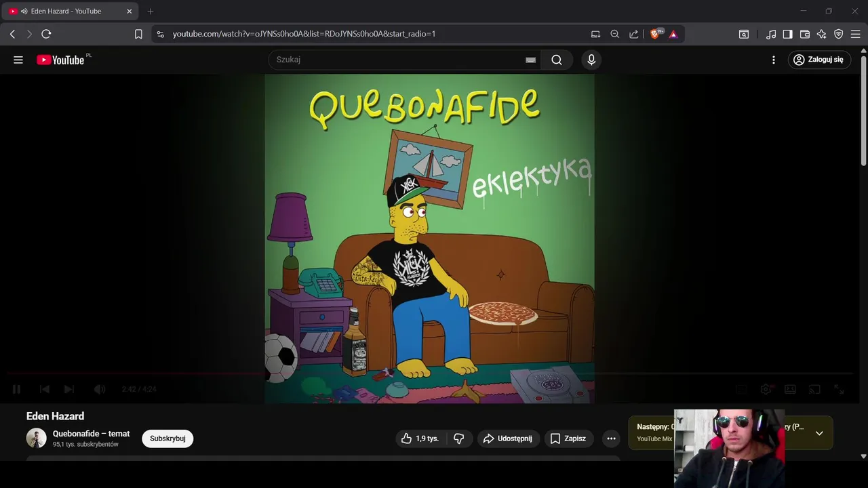Viewport: 868px width, 488px height.
Task: Open Quebonafide – temat channel link
Action: tap(91, 434)
